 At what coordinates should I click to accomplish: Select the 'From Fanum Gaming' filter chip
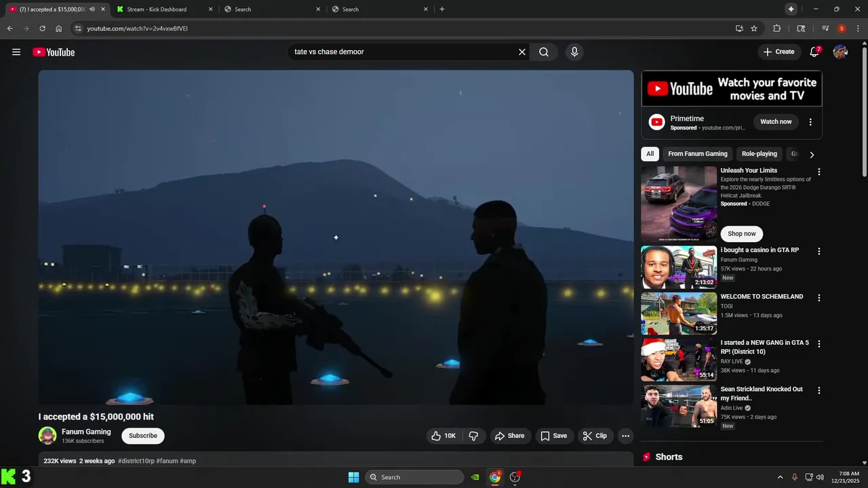point(698,154)
